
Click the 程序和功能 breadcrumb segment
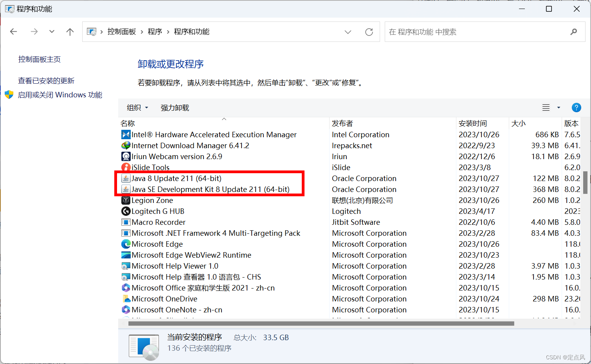[192, 32]
